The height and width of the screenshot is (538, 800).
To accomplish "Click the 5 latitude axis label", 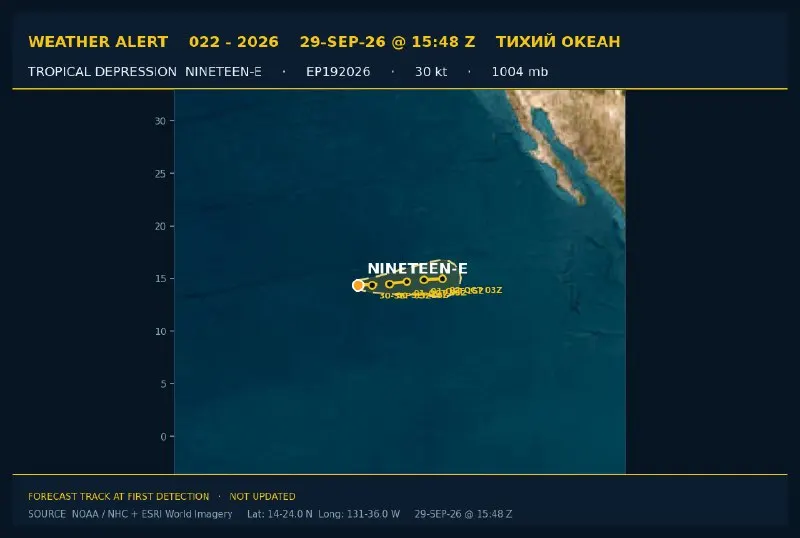I will [163, 384].
